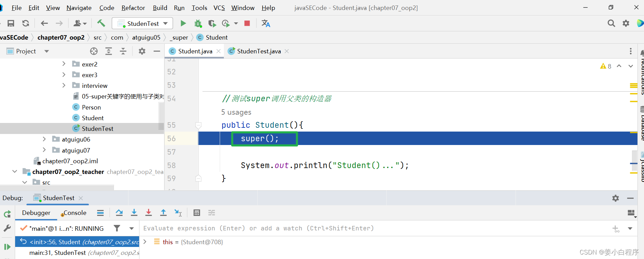The height and width of the screenshot is (259, 644).
Task: Expand 'this' variable in debugger
Action: (145, 242)
